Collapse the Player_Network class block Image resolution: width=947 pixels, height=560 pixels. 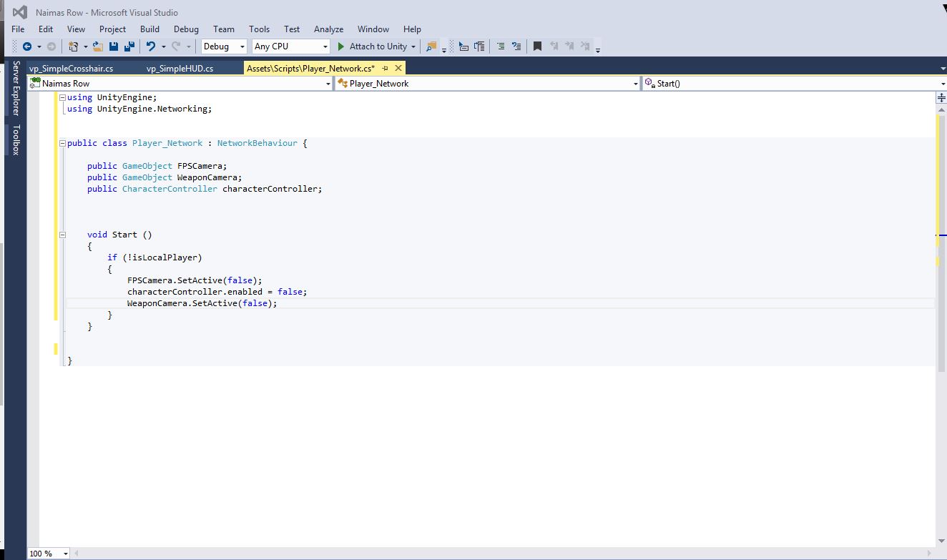(62, 143)
